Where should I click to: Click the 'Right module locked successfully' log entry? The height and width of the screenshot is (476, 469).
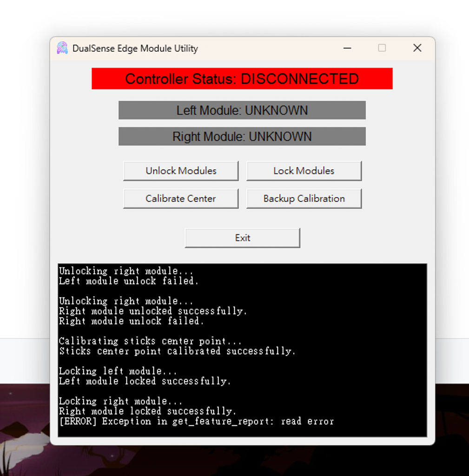pyautogui.click(x=147, y=411)
